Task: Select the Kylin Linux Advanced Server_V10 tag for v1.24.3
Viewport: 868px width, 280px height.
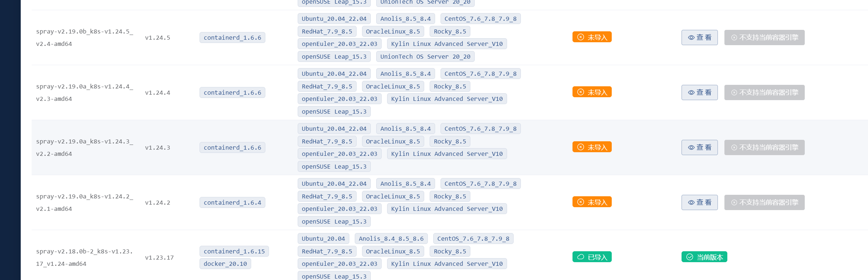Action: coord(447,153)
